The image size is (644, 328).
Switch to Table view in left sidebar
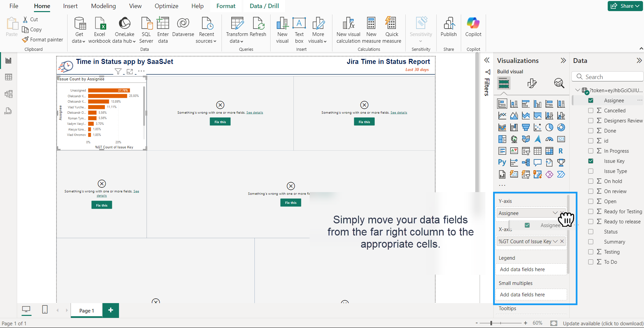(8, 77)
